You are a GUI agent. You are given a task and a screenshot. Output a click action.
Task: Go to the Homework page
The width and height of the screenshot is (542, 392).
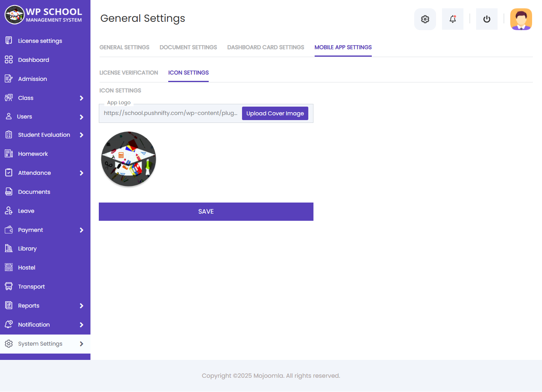tap(33, 154)
